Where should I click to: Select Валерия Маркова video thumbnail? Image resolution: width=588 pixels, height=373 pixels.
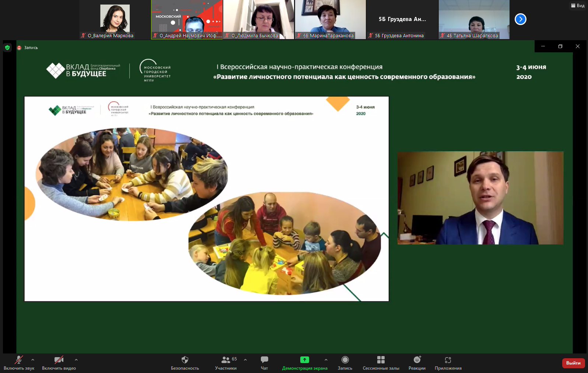115,19
